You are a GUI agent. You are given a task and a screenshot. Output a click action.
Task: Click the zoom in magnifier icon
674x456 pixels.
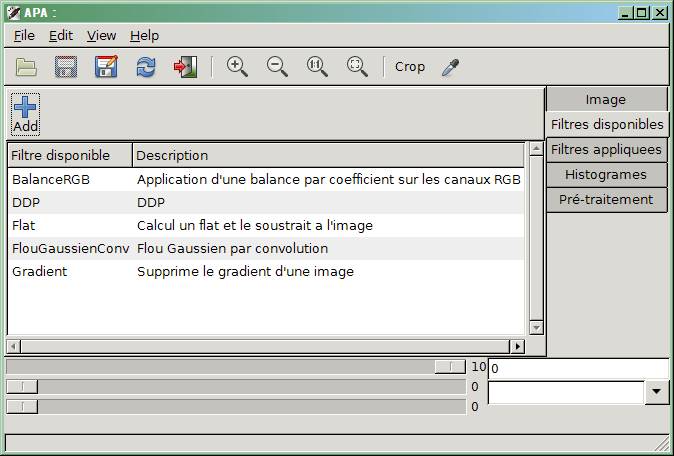(237, 67)
